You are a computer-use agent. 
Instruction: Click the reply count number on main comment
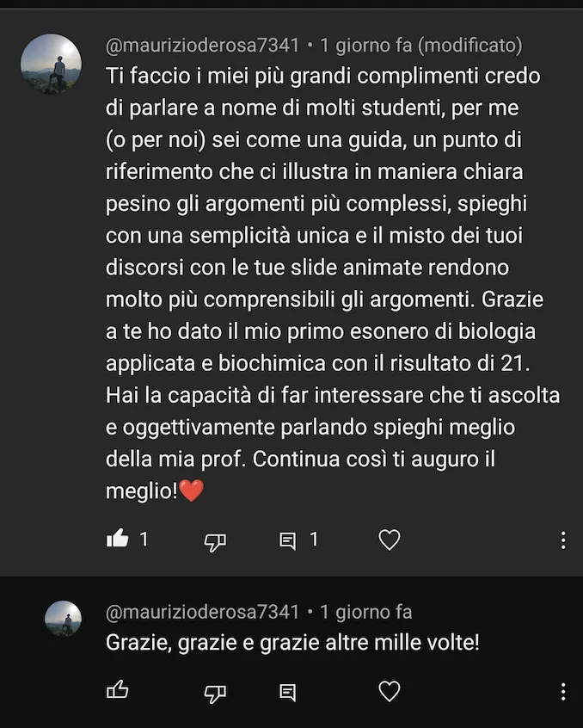[314, 540]
